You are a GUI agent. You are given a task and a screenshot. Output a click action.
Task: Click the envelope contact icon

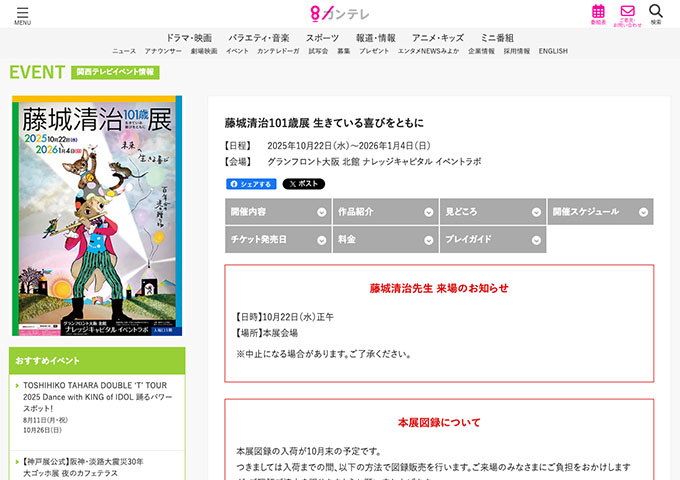627,15
